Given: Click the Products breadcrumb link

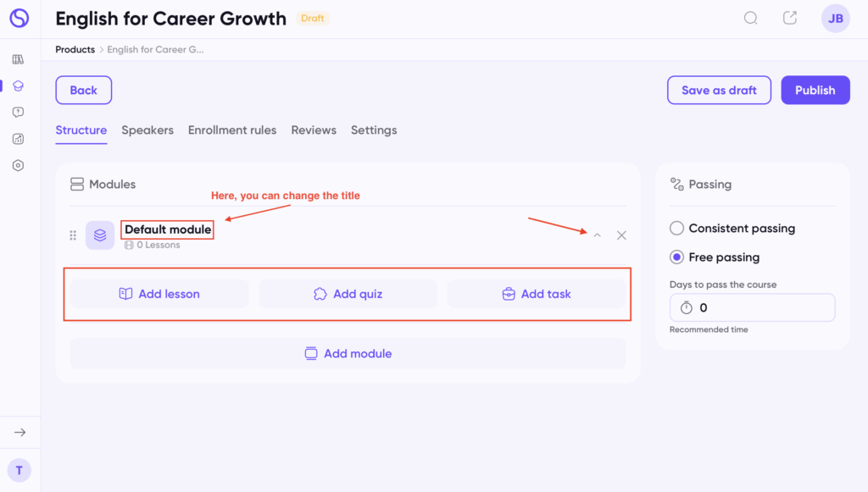Looking at the screenshot, I should click(75, 49).
